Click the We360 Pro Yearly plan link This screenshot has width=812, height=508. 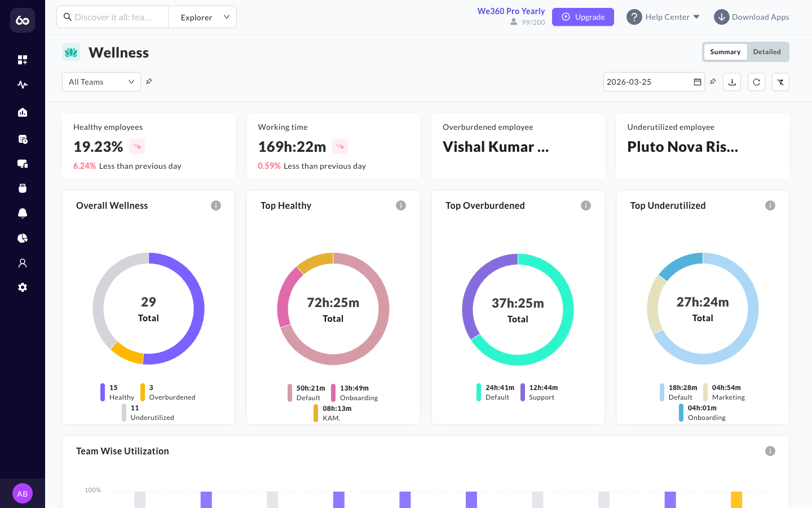[x=511, y=11]
